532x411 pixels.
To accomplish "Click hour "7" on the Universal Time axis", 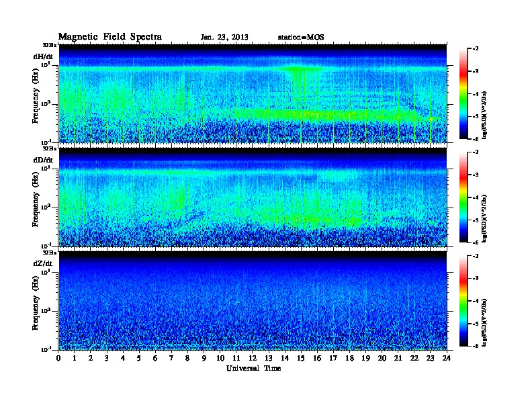I will coord(171,358).
